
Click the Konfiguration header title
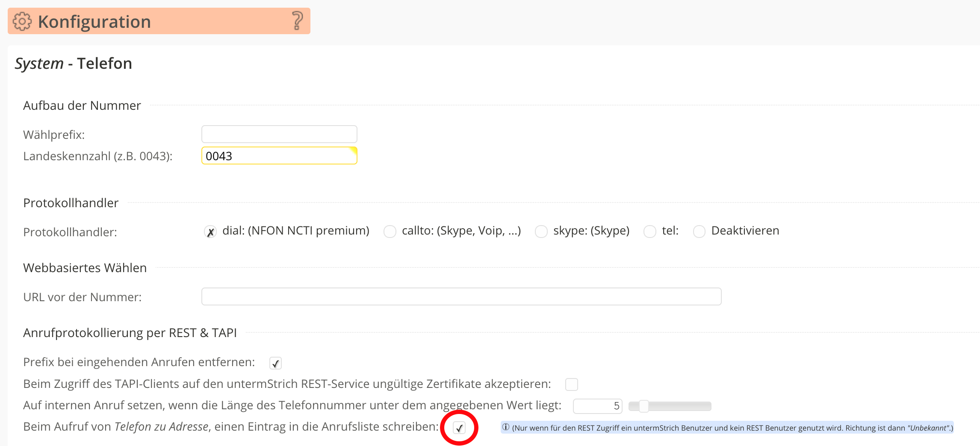[x=94, y=22]
